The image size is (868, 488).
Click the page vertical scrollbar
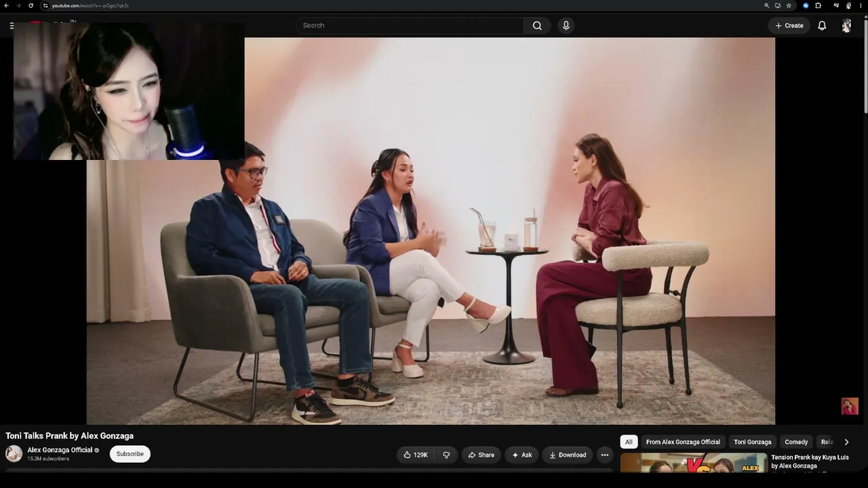point(865,68)
